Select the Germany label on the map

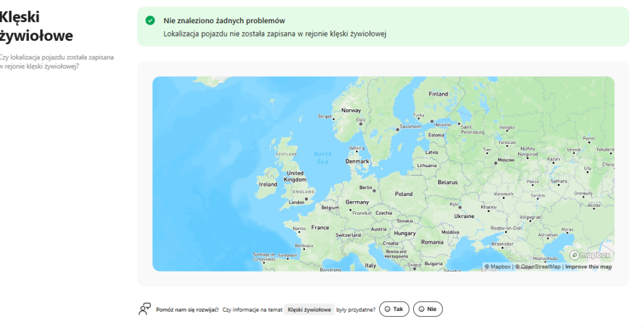(357, 202)
